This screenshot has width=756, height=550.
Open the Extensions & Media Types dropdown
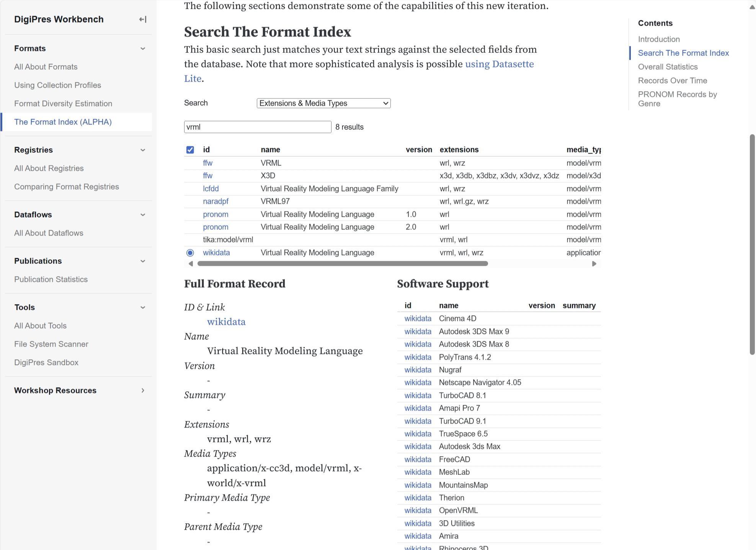coord(323,103)
